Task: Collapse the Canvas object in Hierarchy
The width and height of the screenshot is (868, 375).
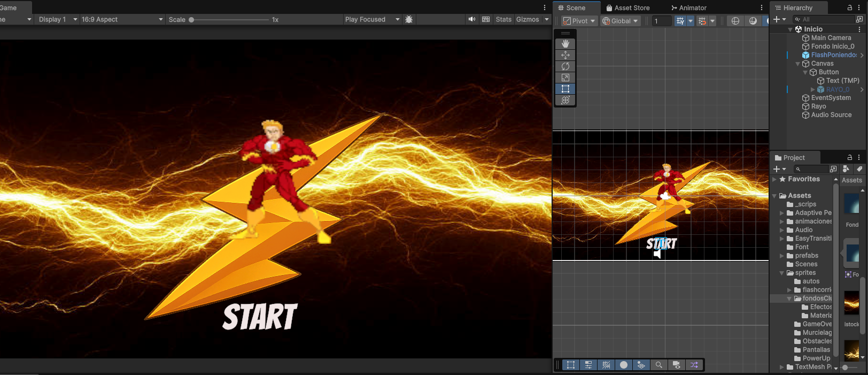Action: pyautogui.click(x=798, y=64)
